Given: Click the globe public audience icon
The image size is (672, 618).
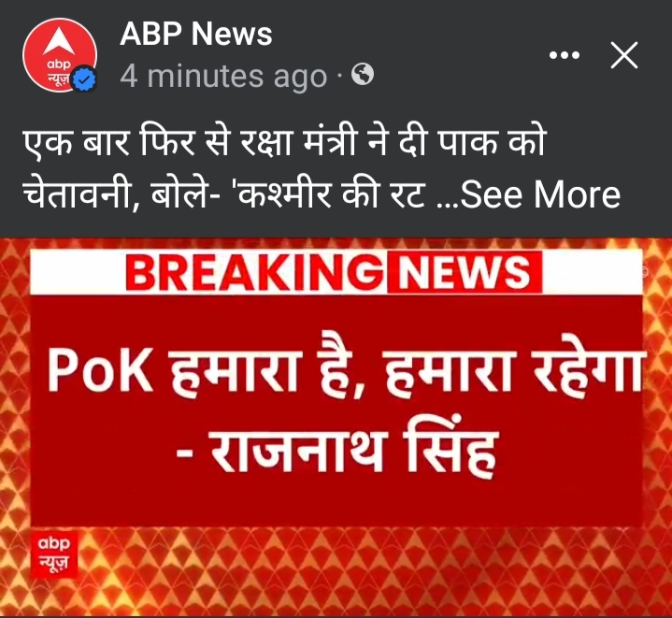Looking at the screenshot, I should click(x=362, y=74).
